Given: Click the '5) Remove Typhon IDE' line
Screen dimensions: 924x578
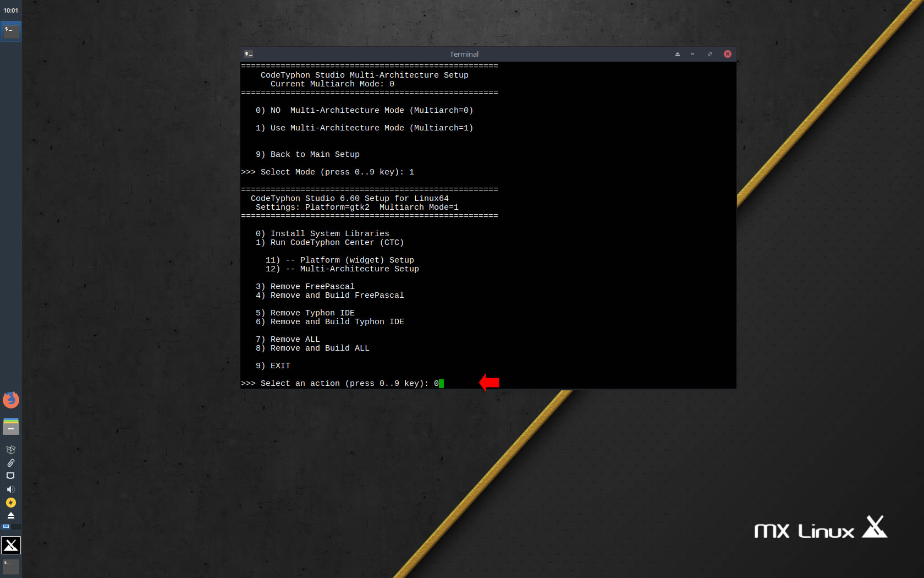Looking at the screenshot, I should (305, 313).
